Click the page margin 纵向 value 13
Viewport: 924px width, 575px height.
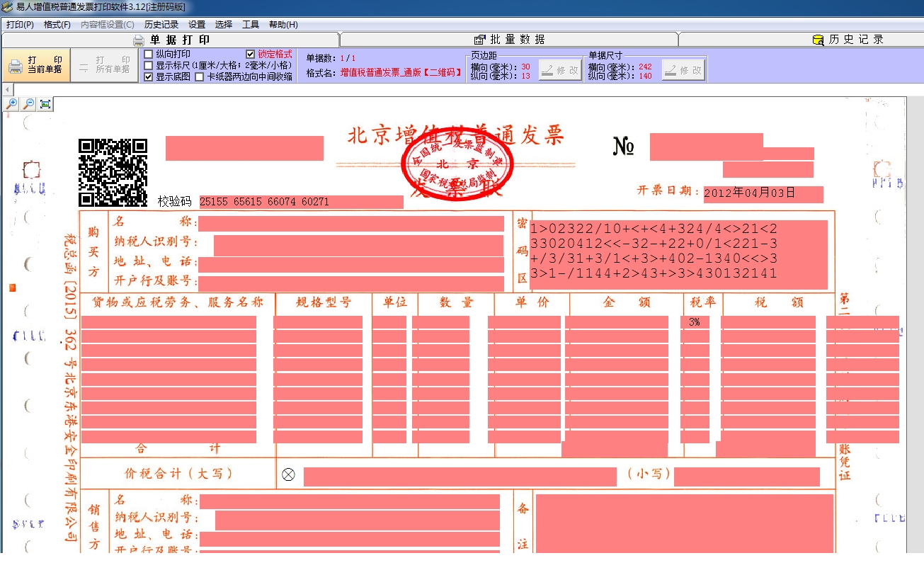[x=525, y=76]
